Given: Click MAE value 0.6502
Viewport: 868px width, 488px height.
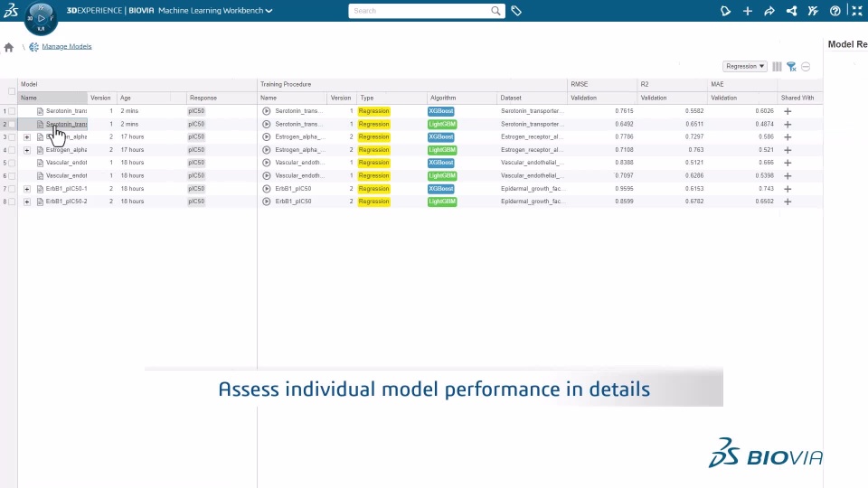Looking at the screenshot, I should pos(765,202).
